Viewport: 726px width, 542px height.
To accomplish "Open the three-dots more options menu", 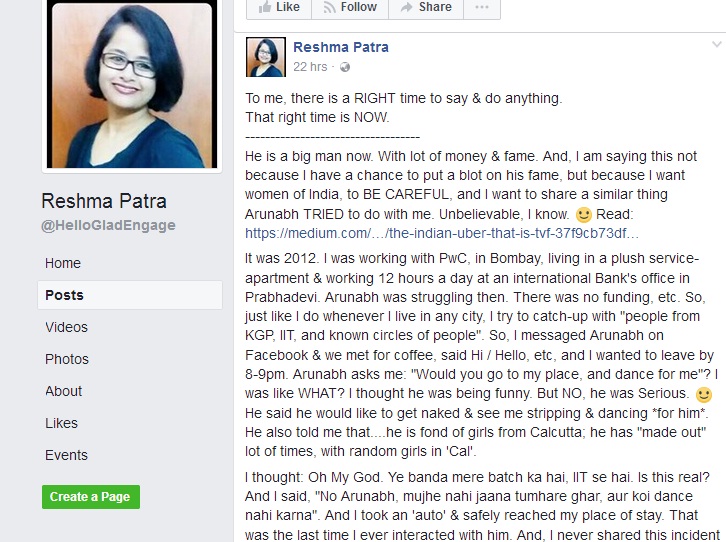I will click(x=482, y=7).
